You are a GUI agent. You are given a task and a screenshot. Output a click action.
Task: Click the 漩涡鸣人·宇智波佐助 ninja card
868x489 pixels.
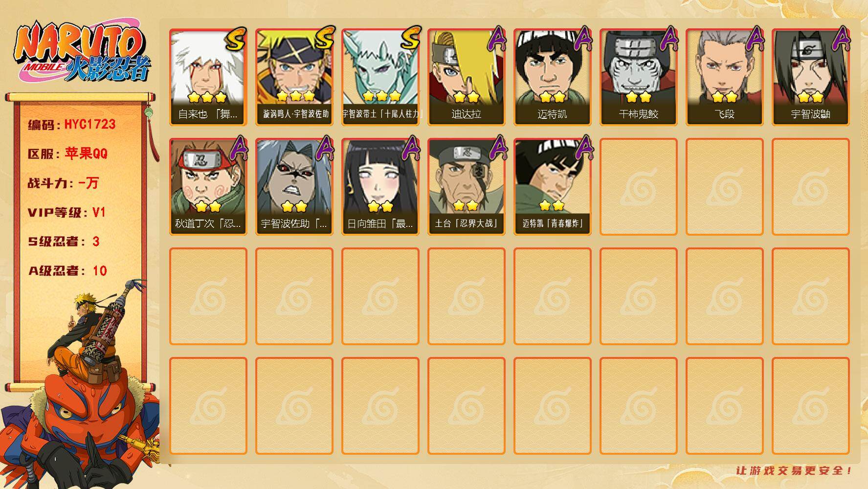pos(294,77)
